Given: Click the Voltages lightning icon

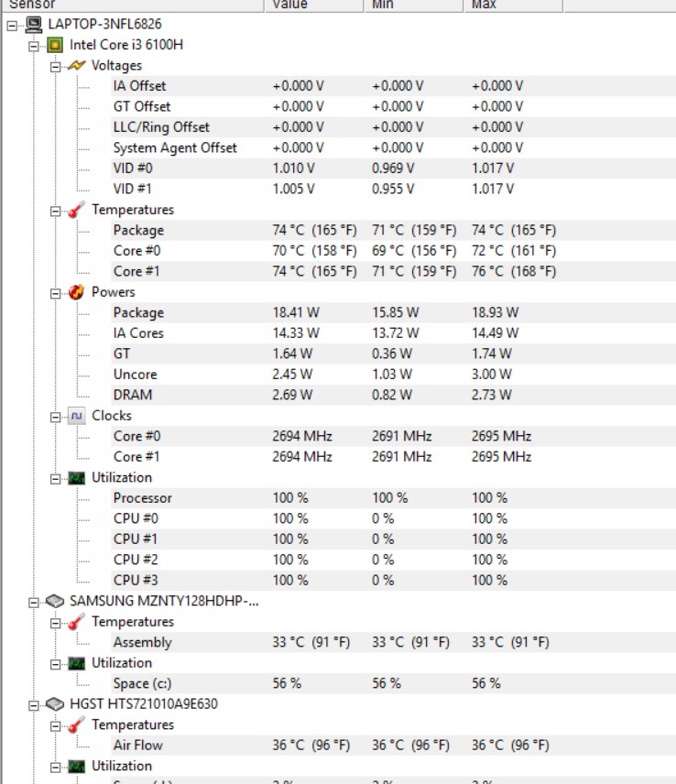Looking at the screenshot, I should 77,65.
